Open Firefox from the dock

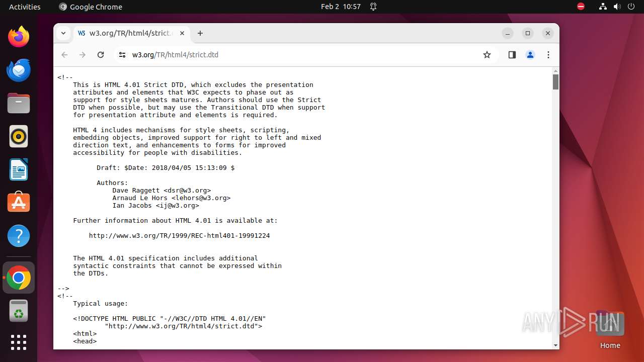point(19,37)
